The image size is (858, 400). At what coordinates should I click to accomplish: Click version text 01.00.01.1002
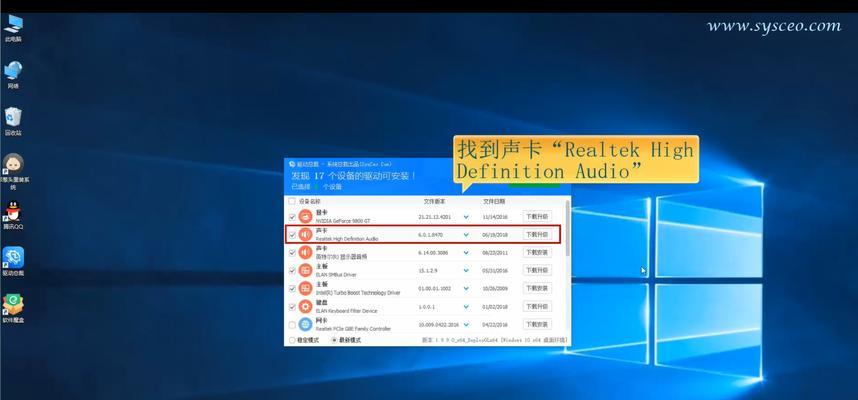pyautogui.click(x=435, y=288)
